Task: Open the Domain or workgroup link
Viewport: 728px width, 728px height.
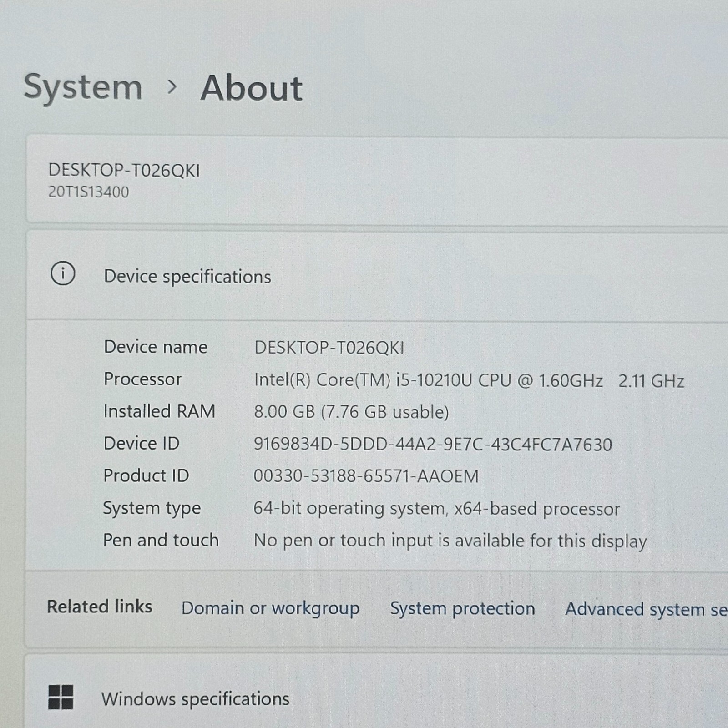Action: pos(270,608)
